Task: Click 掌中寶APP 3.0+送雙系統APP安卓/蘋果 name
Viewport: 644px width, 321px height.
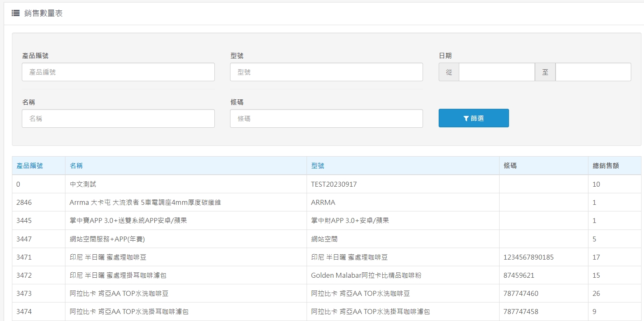Action: coord(128,220)
